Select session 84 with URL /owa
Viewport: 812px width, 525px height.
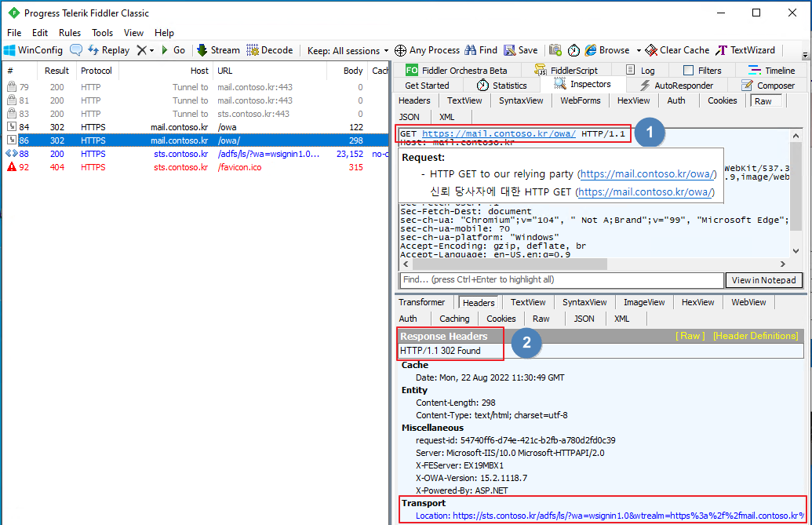[x=196, y=127]
